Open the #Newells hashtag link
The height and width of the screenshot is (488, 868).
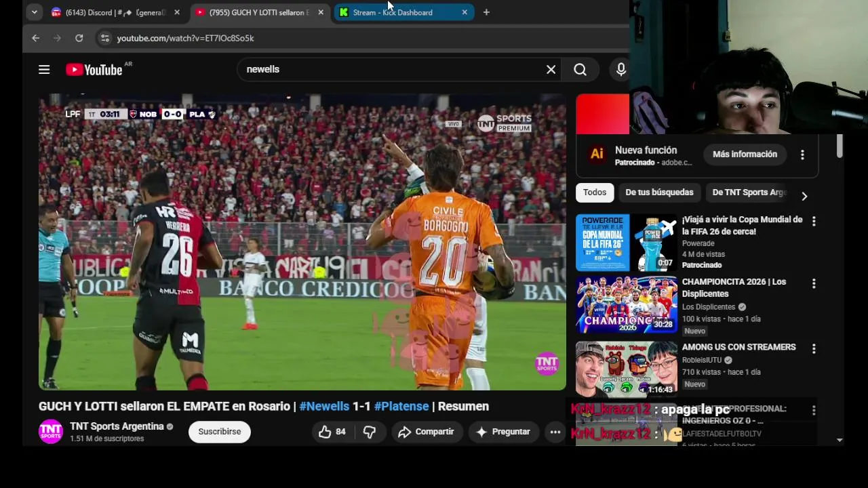pyautogui.click(x=324, y=406)
